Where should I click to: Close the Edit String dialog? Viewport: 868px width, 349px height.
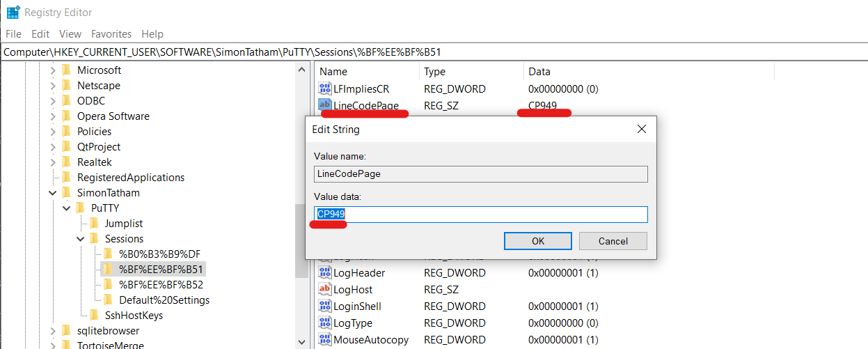[642, 130]
